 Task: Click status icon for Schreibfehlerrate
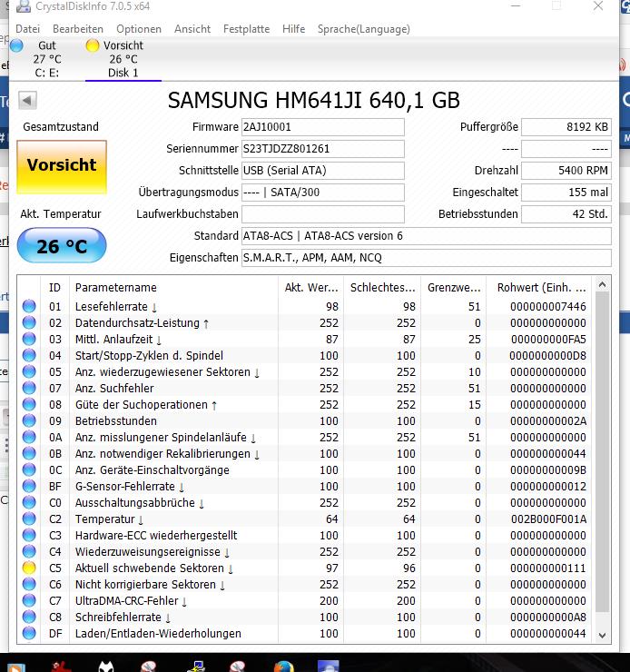tap(29, 617)
